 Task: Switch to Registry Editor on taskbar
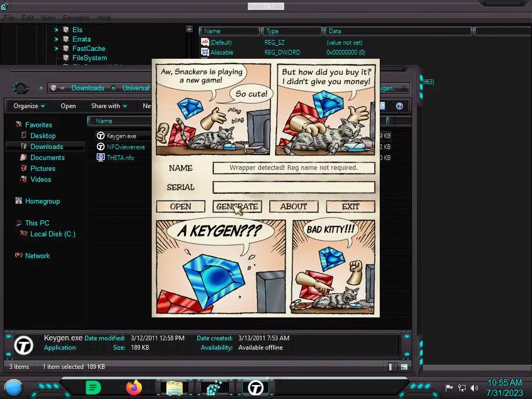click(215, 388)
